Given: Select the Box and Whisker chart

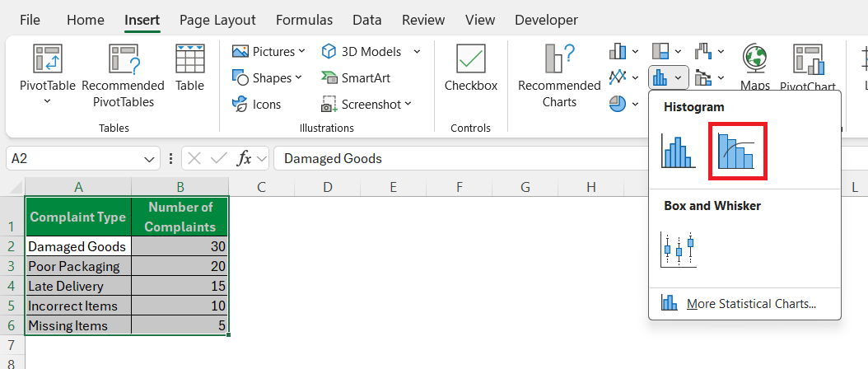Looking at the screenshot, I should (678, 250).
